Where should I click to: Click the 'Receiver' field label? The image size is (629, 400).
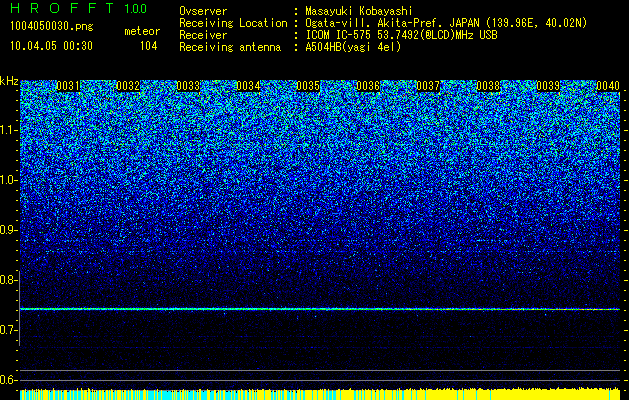coord(203,35)
